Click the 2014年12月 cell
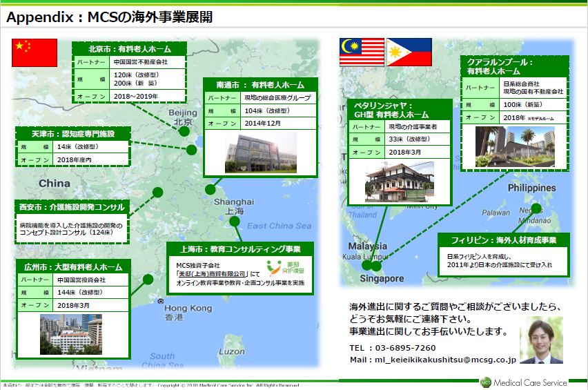 tap(278, 124)
